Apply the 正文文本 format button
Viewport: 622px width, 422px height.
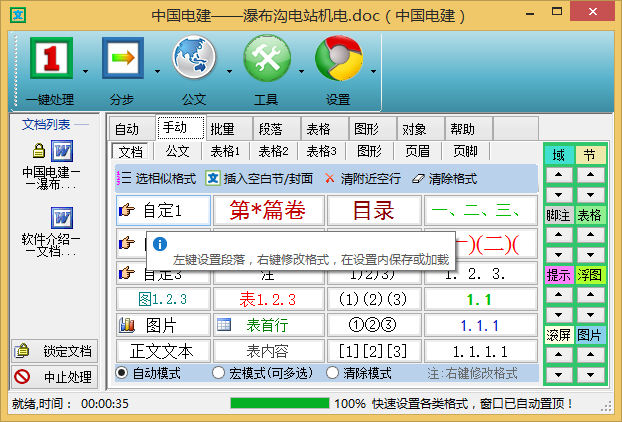[x=163, y=351]
